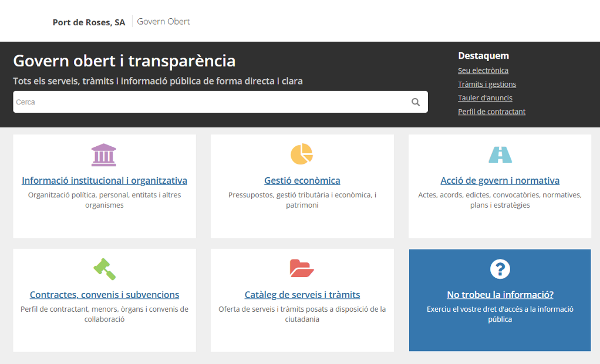Open Gestió econòmica section
This screenshot has height=364, width=600.
point(302,180)
